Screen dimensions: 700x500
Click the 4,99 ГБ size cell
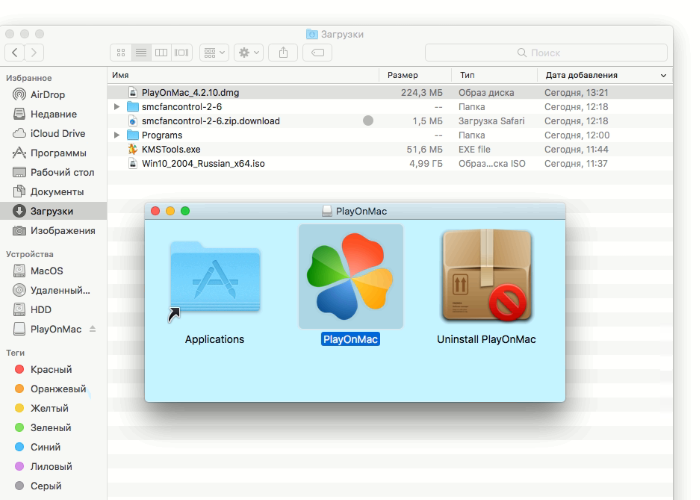tap(426, 163)
